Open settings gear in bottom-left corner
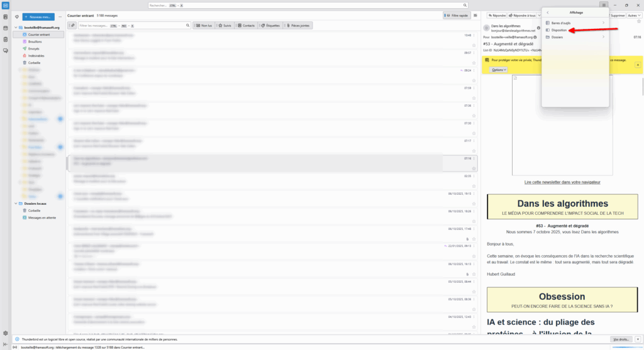 point(5,333)
